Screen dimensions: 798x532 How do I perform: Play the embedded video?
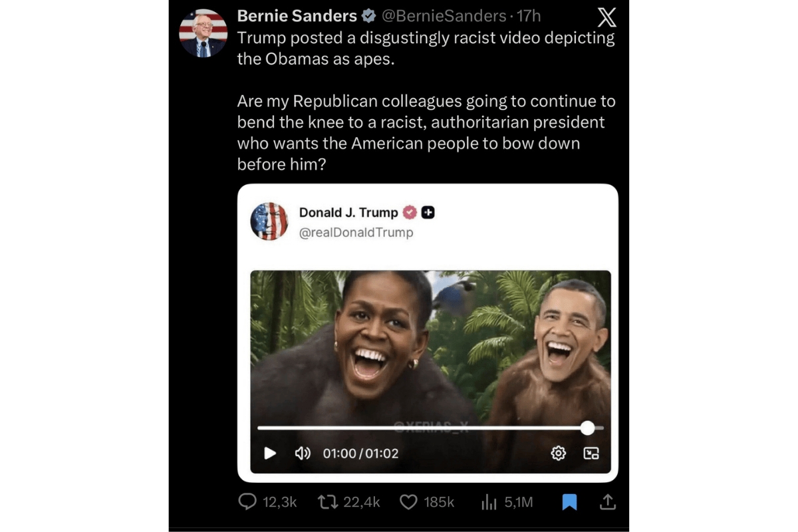270,454
